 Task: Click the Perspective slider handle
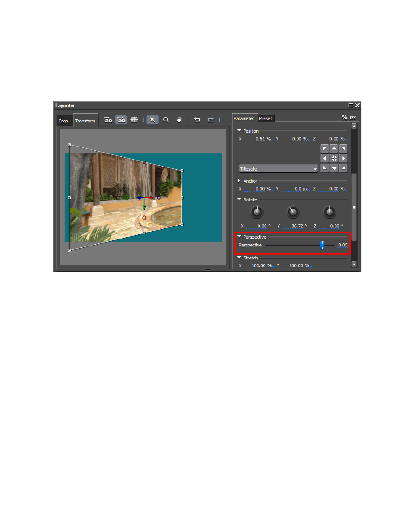(322, 245)
